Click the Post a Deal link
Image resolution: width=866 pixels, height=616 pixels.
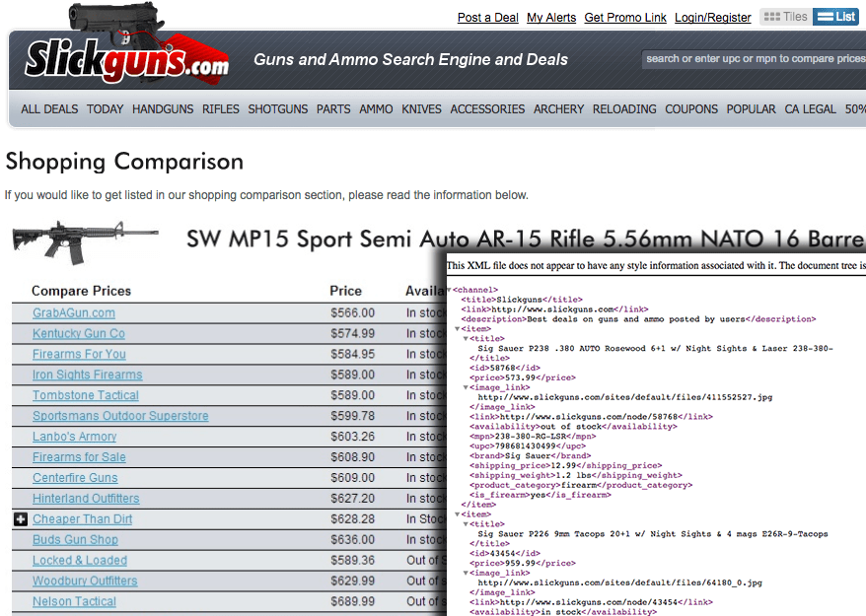click(x=487, y=18)
